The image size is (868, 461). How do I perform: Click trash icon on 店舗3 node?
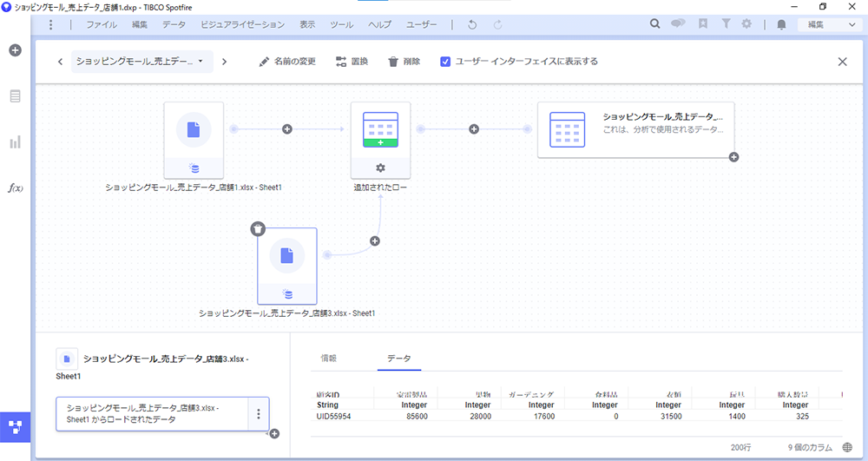point(258,228)
